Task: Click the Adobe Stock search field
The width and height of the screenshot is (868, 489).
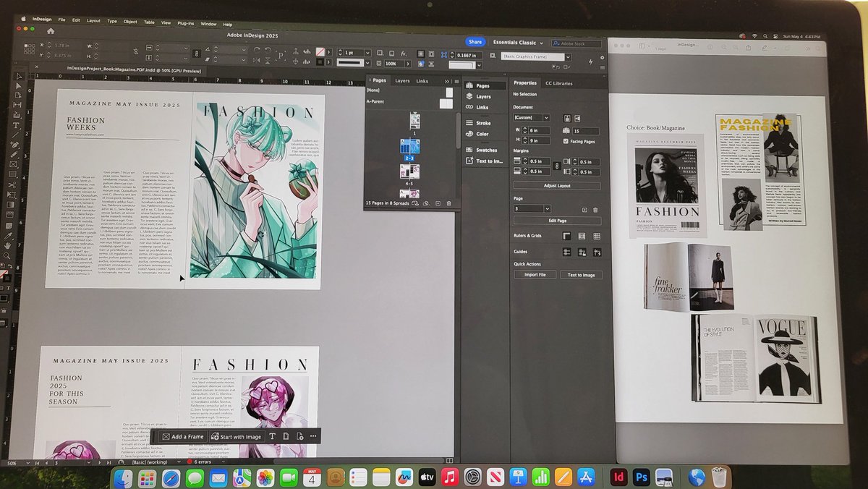Action: (576, 43)
